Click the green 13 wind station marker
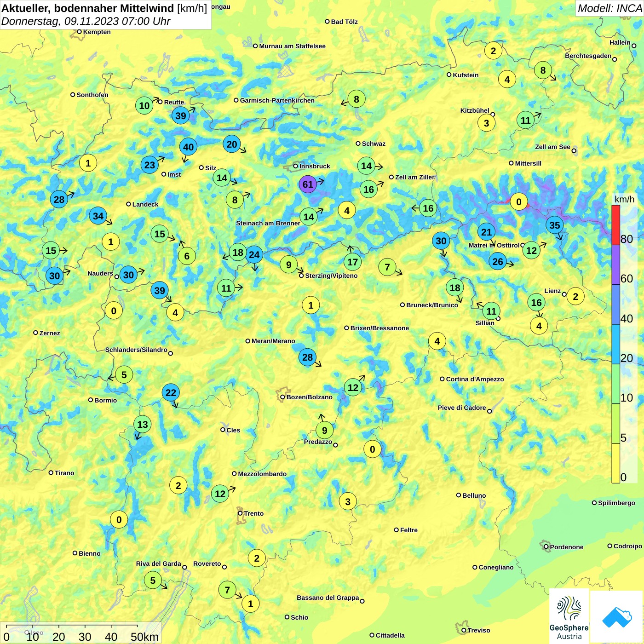The image size is (644, 644). pyautogui.click(x=143, y=425)
